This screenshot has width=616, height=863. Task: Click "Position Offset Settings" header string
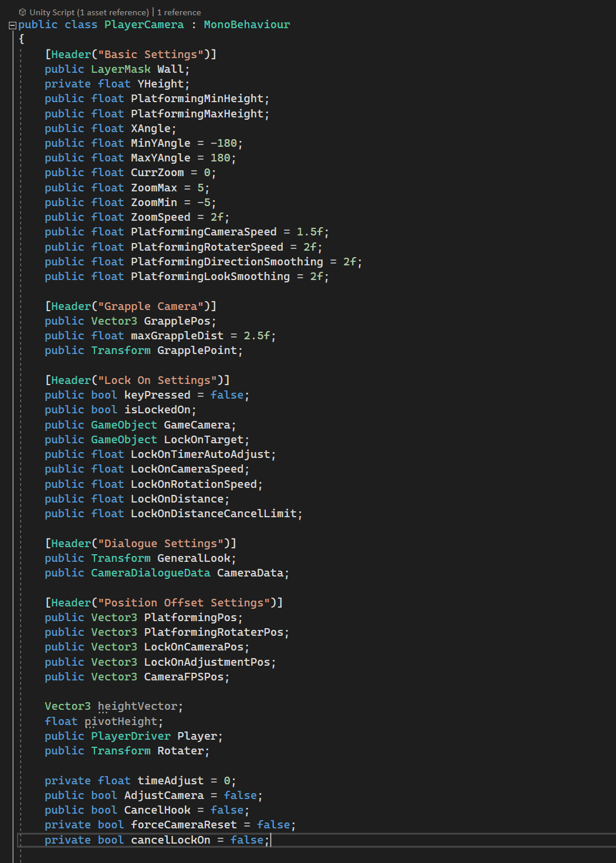point(184,603)
